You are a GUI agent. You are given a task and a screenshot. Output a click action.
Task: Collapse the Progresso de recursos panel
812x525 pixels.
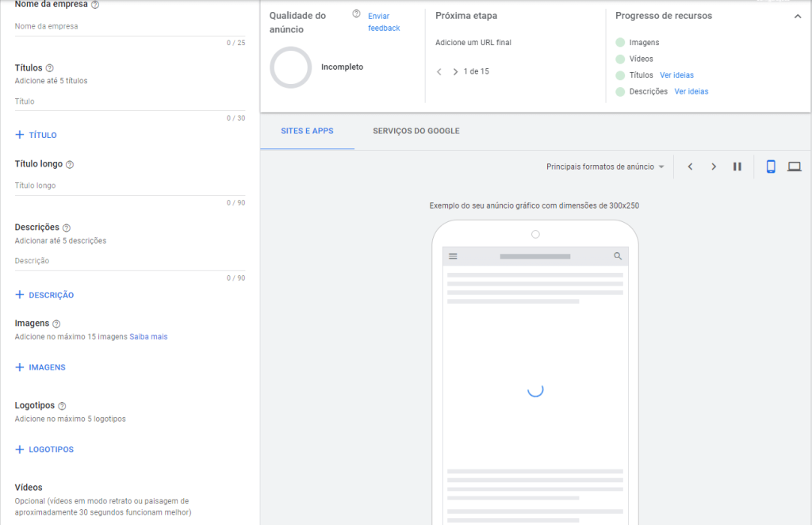[798, 17]
